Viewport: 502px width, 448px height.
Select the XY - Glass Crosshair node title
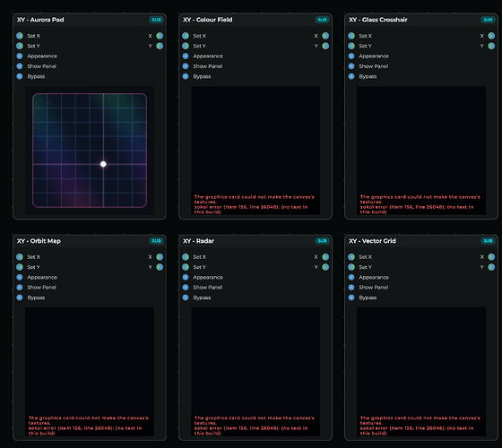(378, 20)
